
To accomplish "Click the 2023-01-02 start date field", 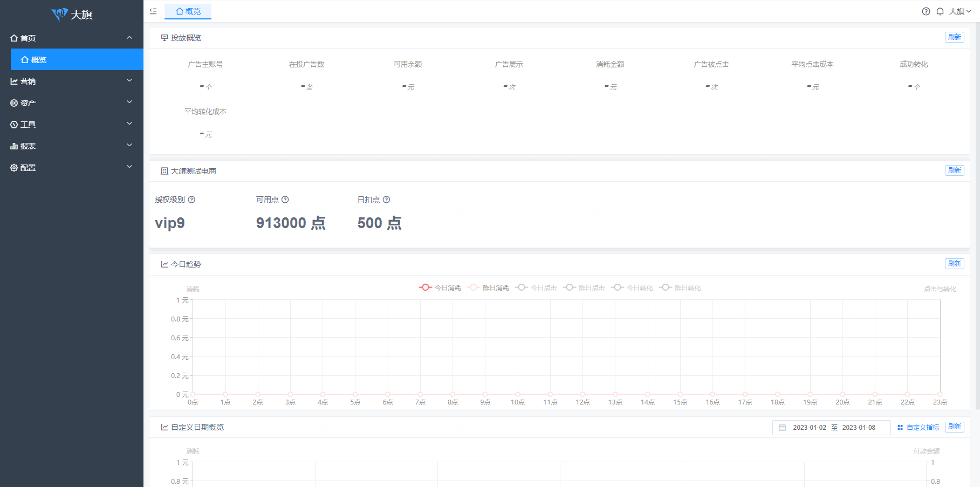I will pyautogui.click(x=809, y=428).
